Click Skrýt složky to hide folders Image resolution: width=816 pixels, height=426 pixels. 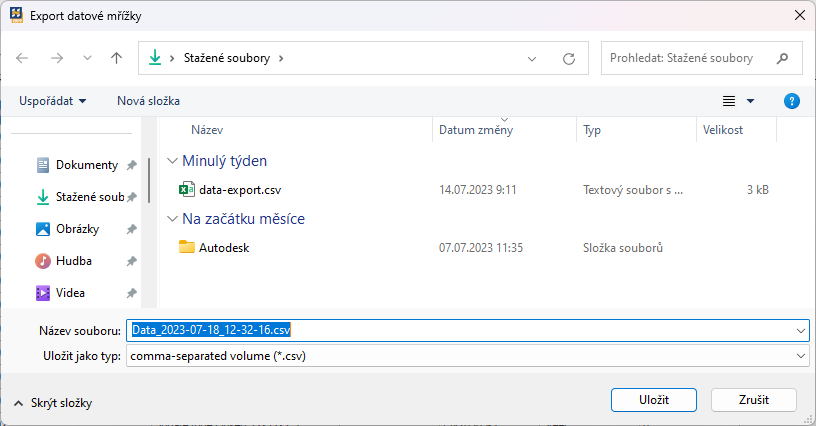pyautogui.click(x=54, y=403)
